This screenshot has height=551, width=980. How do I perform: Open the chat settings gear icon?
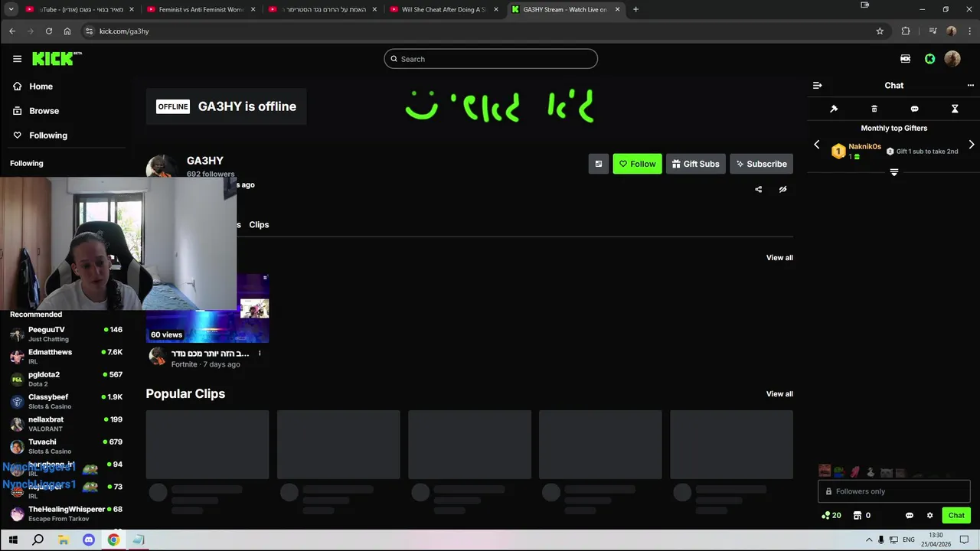click(930, 516)
